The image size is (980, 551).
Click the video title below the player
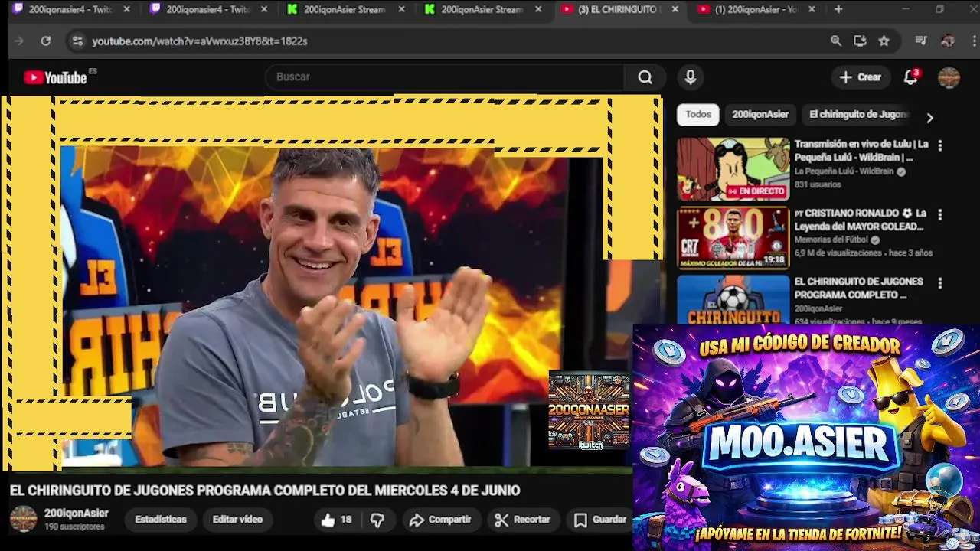click(x=265, y=491)
